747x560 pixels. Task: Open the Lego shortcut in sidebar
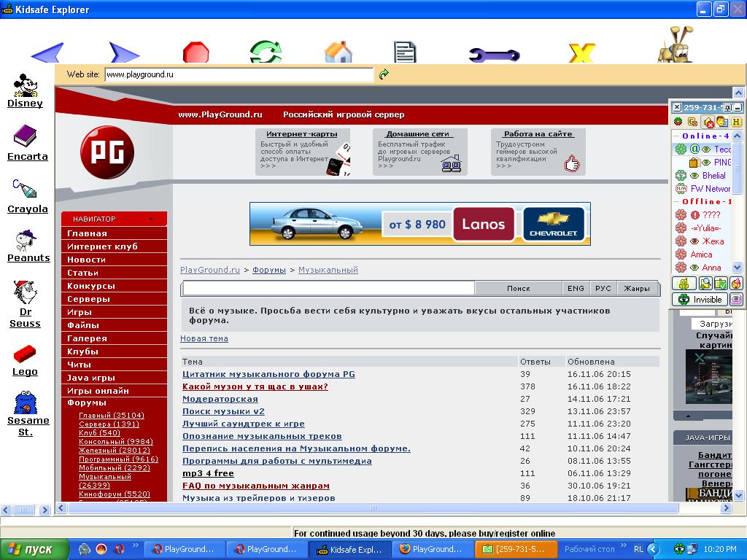click(25, 361)
